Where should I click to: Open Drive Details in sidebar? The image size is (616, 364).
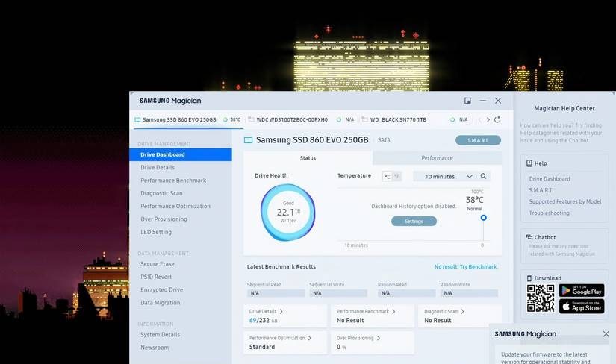[158, 167]
